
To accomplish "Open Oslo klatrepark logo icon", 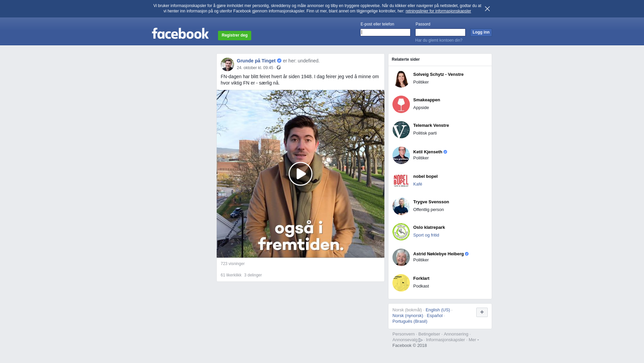I will [401, 232].
